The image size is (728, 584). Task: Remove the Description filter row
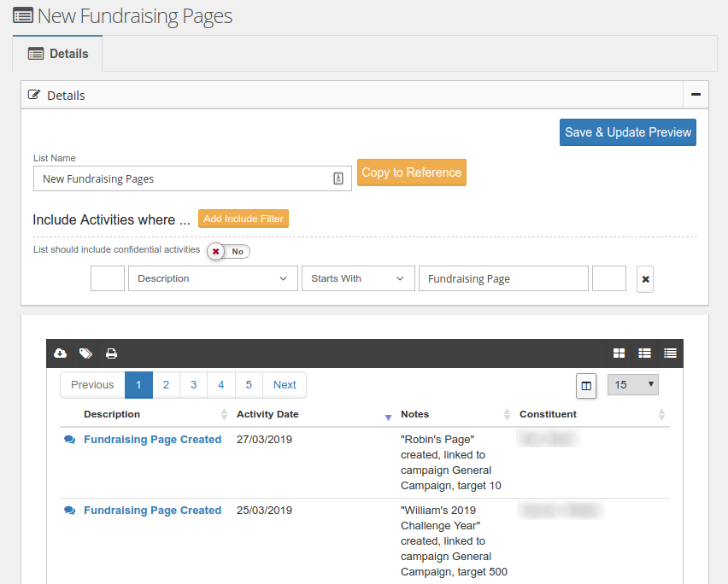click(x=645, y=279)
